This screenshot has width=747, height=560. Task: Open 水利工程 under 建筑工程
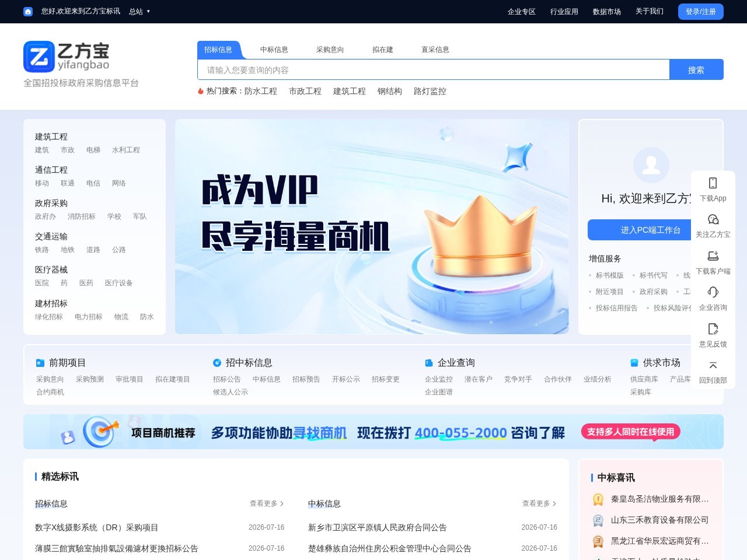pos(126,150)
